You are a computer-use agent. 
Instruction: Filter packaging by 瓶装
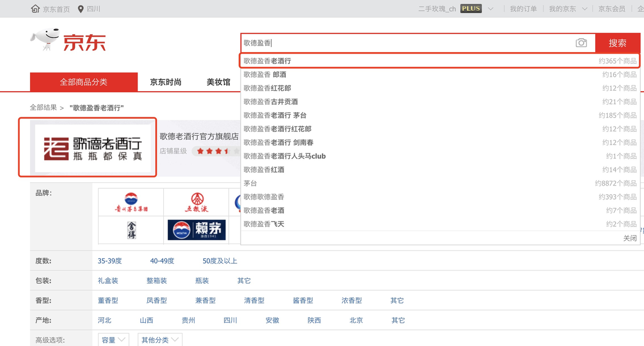coord(202,281)
